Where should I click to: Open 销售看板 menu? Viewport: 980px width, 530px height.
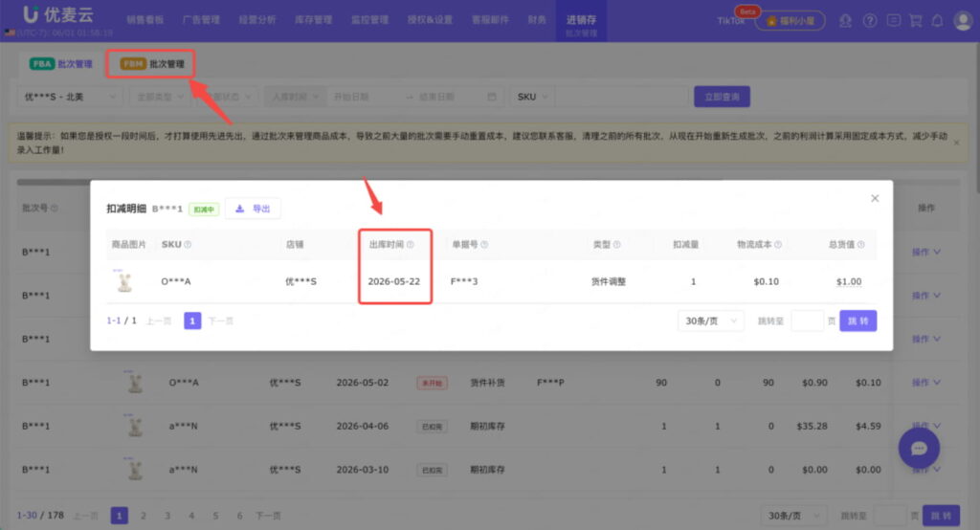coord(145,20)
